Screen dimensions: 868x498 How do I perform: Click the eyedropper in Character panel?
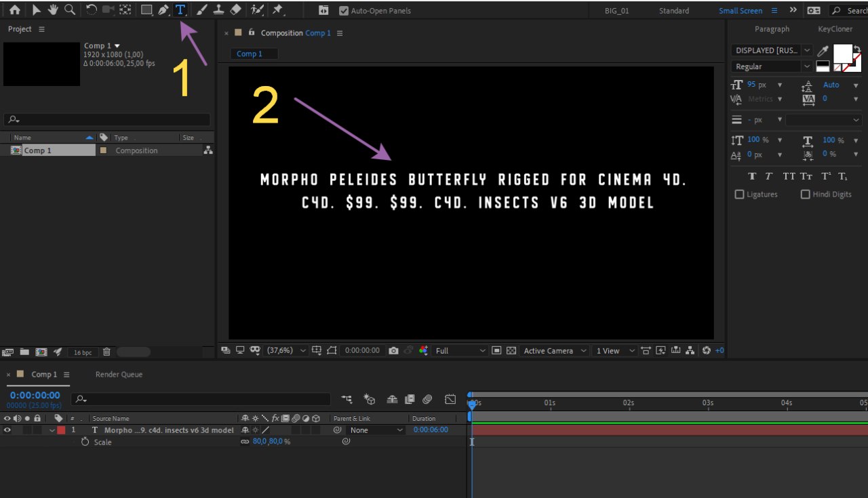(823, 51)
